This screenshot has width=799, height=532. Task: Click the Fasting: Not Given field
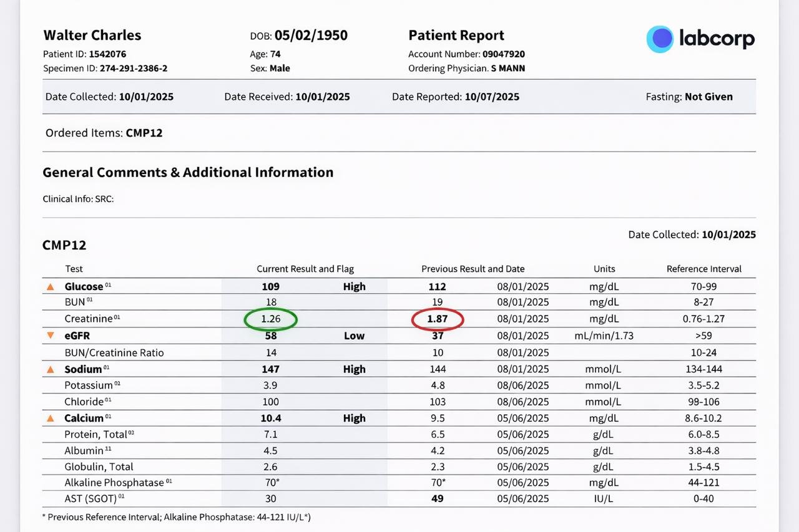pos(689,97)
